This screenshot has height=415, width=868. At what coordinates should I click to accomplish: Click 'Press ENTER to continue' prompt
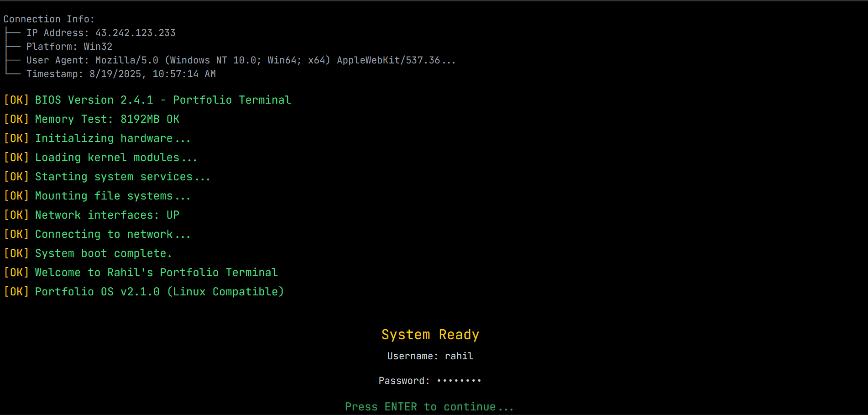429,406
